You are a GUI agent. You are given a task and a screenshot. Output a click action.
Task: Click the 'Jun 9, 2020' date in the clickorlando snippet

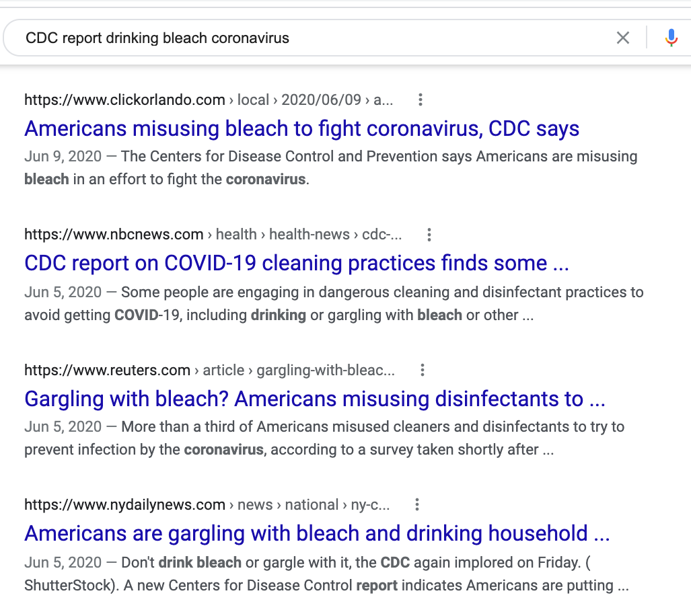[63, 156]
